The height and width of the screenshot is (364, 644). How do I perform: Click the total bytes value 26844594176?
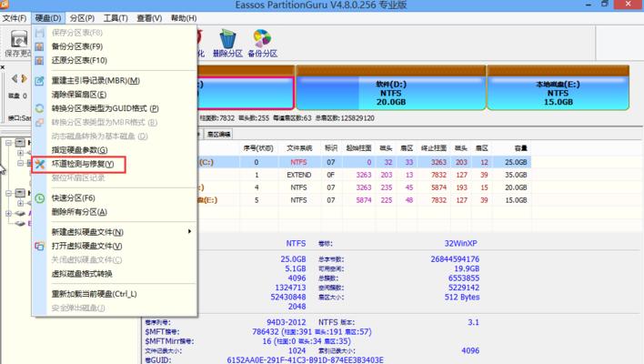pos(455,259)
